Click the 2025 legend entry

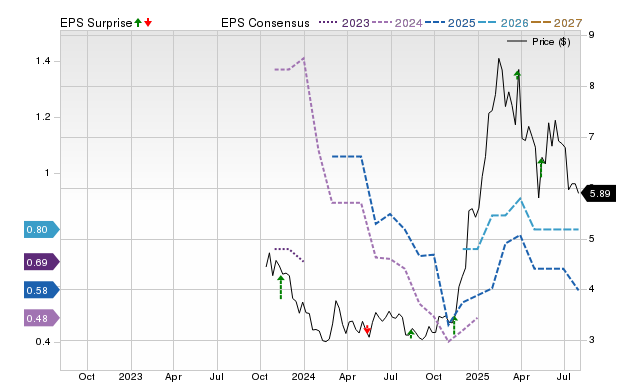click(x=450, y=23)
